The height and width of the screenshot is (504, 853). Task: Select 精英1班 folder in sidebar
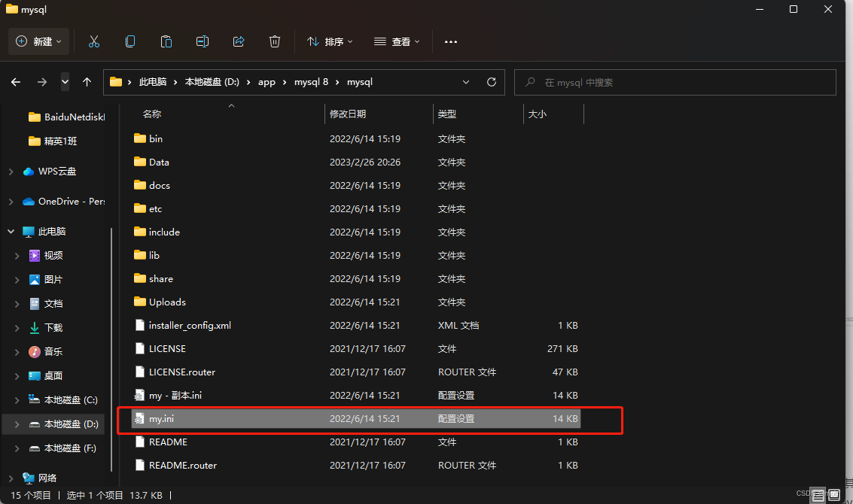click(53, 141)
